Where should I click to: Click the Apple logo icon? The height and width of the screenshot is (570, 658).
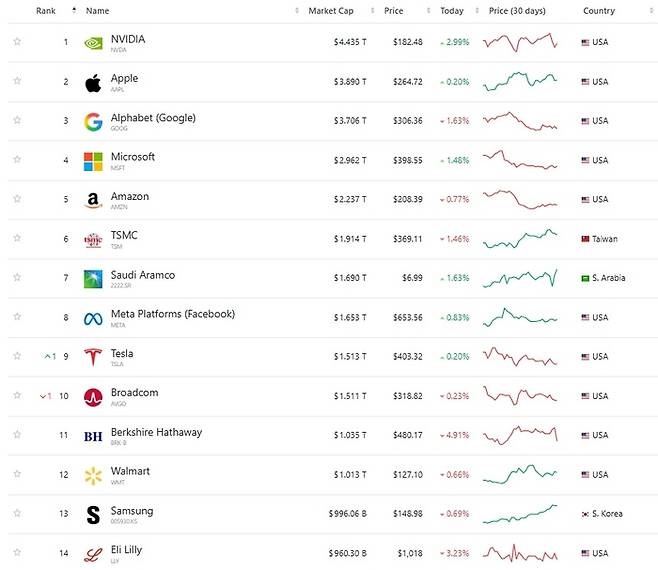tap(93, 82)
